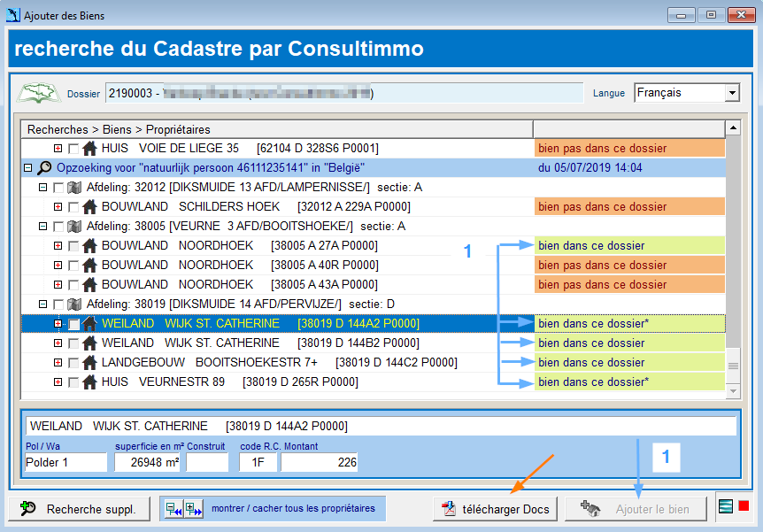Click the Dossier field showing 2190003
763x532 pixels.
pyautogui.click(x=344, y=93)
